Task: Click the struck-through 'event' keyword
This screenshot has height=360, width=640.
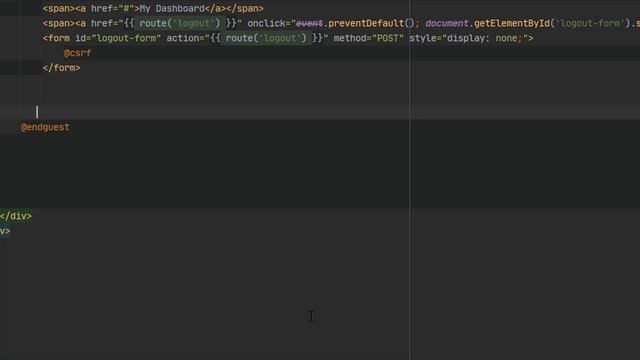Action: tap(309, 23)
